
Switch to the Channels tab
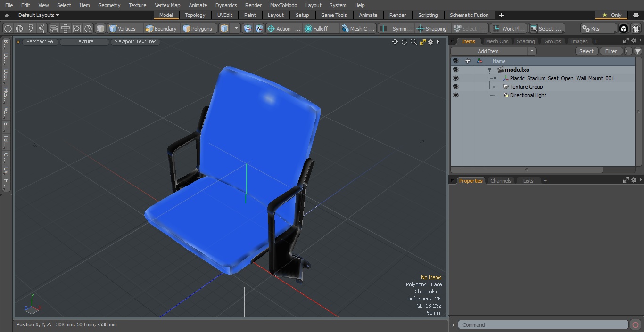coord(501,181)
